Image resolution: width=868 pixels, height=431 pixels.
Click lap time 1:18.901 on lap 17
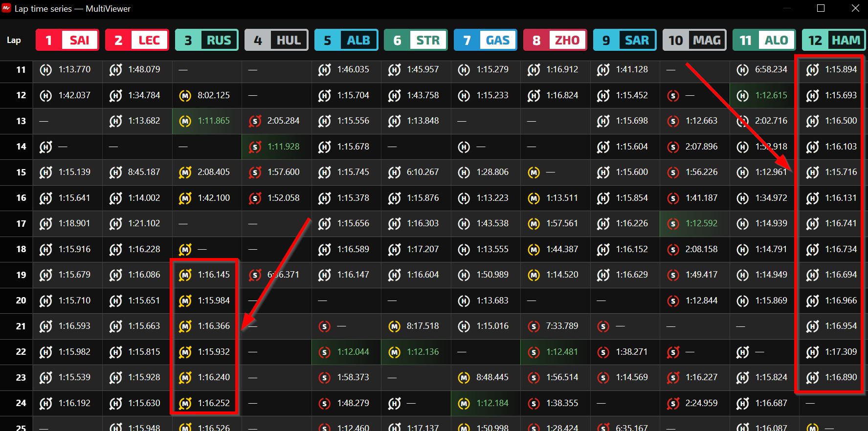pos(74,223)
